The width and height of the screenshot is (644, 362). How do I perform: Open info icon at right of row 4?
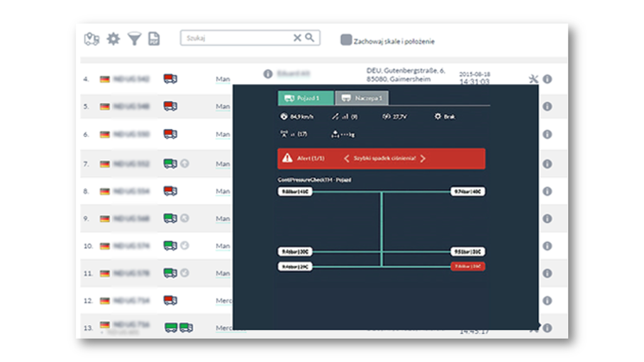(x=547, y=79)
